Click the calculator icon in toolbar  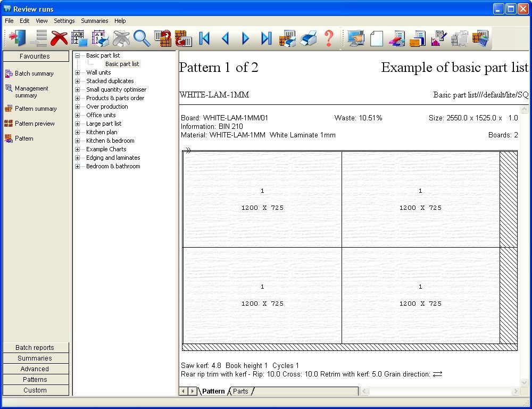(480, 38)
